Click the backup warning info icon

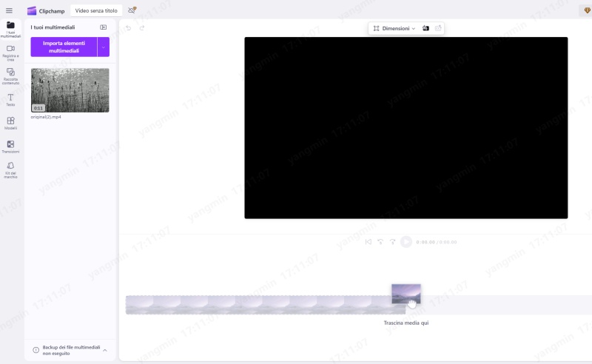(36, 350)
